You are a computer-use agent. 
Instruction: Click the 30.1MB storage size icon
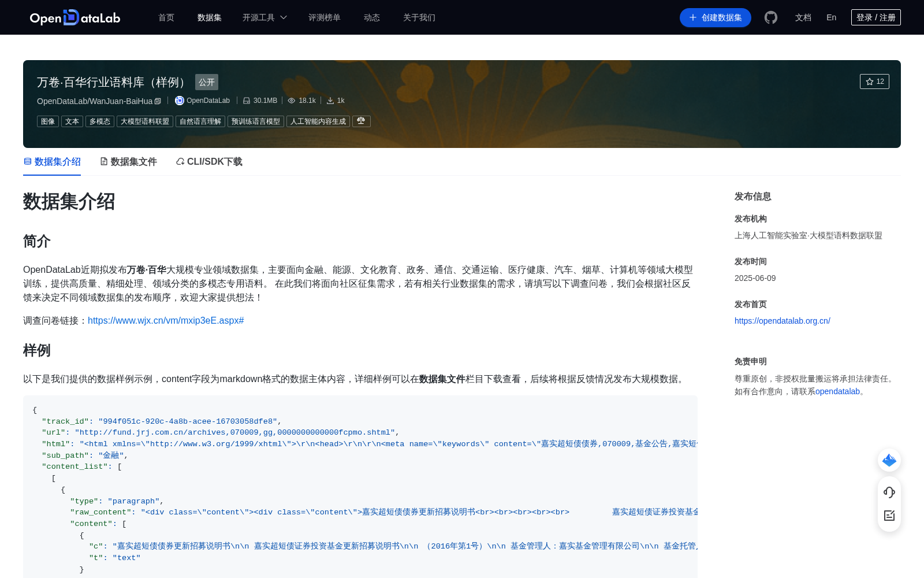[247, 101]
